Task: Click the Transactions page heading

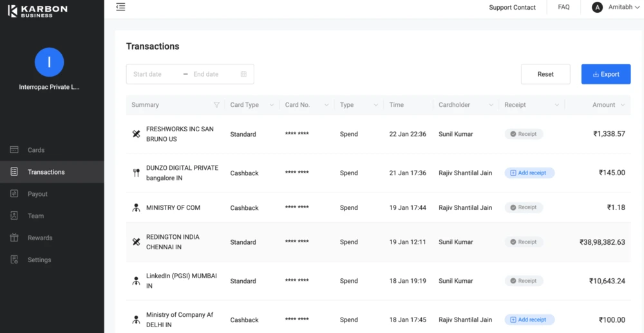Action: [x=153, y=46]
